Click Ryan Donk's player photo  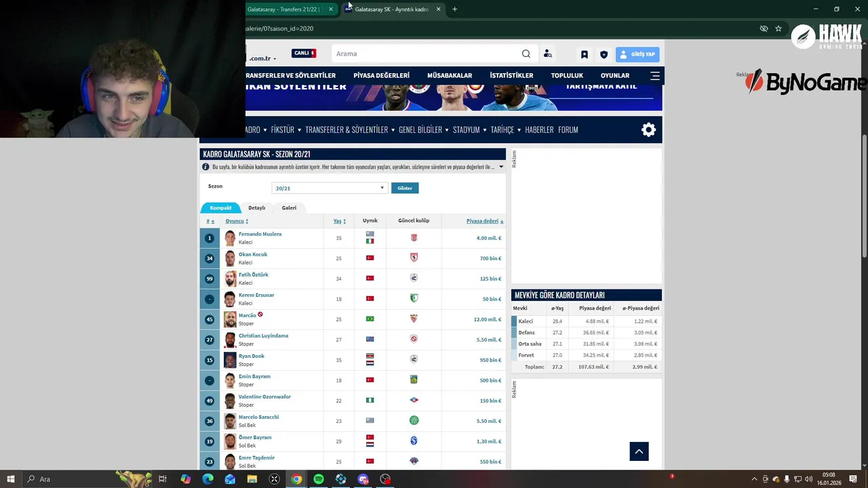[x=230, y=360]
